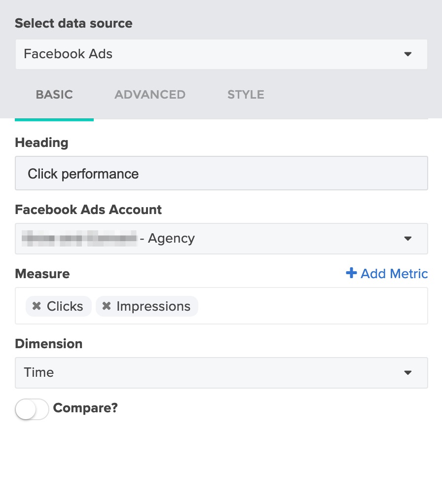Select the BASIC tab
The height and width of the screenshot is (504, 442).
54,95
